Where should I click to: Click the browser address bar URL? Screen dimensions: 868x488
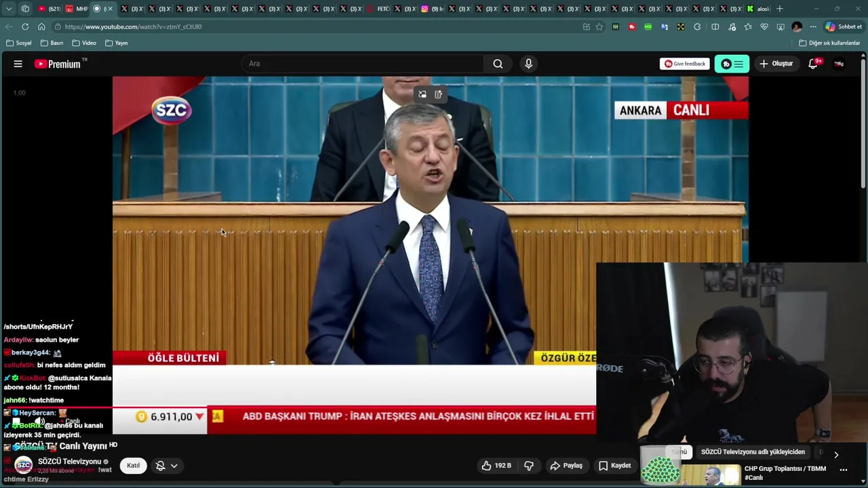click(134, 26)
